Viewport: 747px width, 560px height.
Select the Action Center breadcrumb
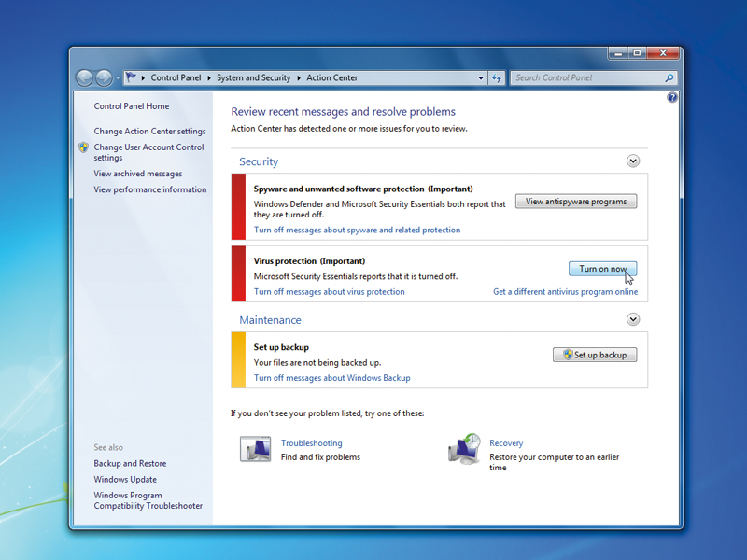tap(331, 77)
